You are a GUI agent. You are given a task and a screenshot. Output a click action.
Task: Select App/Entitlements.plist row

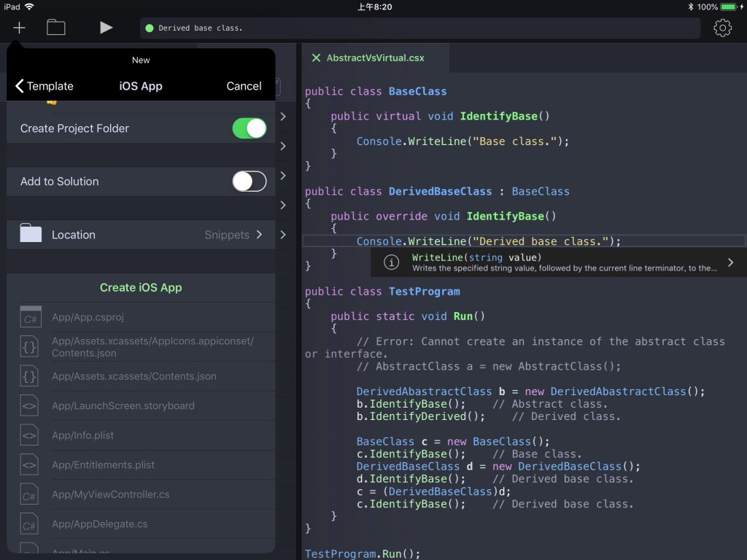click(x=141, y=464)
